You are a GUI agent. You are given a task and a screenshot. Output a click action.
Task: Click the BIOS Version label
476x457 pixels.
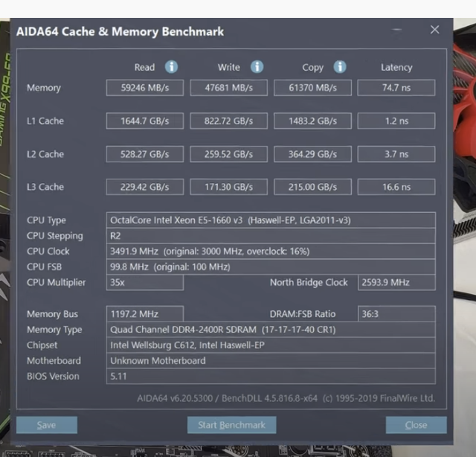click(x=53, y=376)
